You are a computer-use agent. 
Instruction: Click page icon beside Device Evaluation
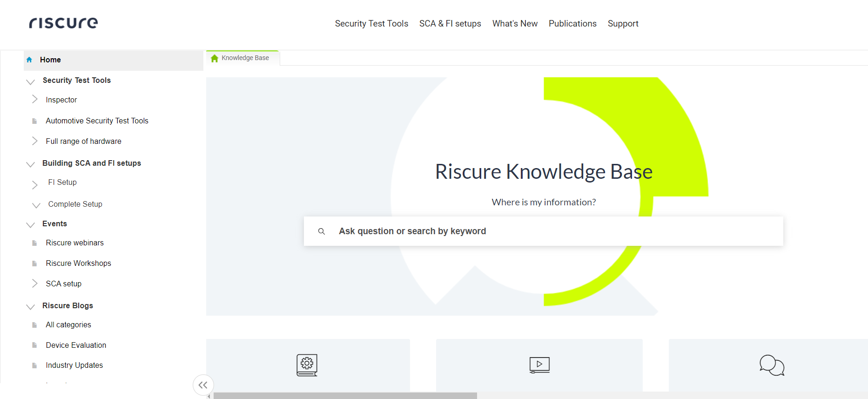(x=34, y=345)
